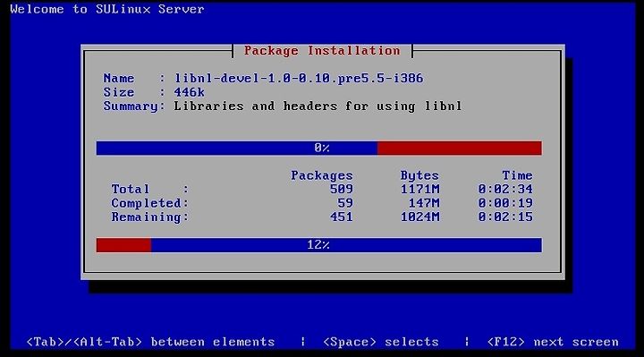Click the Time column header
Image resolution: width=644 pixels, height=357 pixels.
(517, 175)
